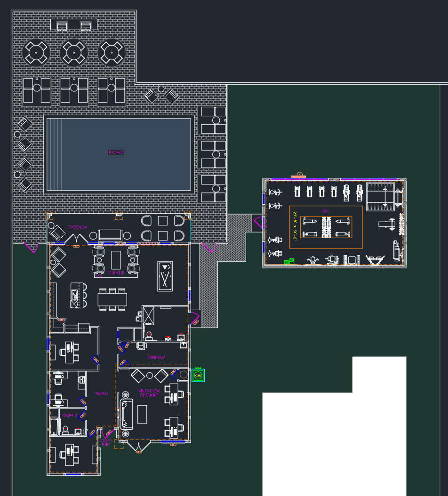Screen dimensions: 448x496
Task: Select the shower symbol with X marking
Action: coord(150,315)
